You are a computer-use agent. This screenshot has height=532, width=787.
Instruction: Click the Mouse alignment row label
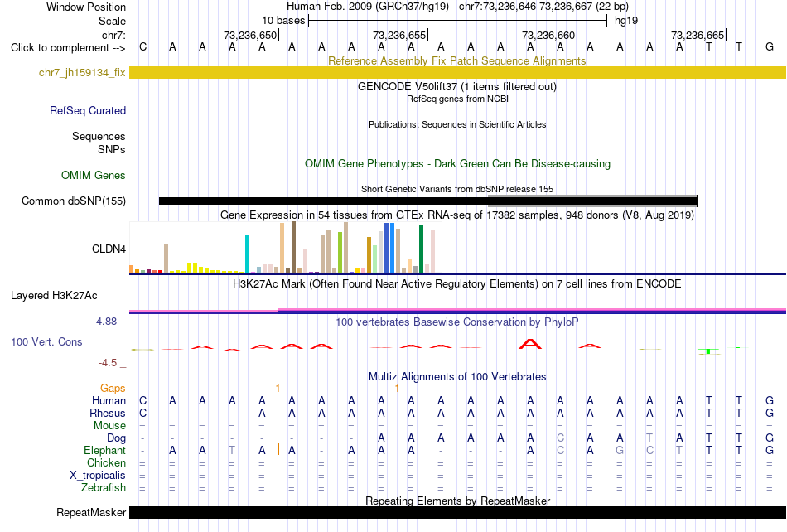pyautogui.click(x=109, y=426)
